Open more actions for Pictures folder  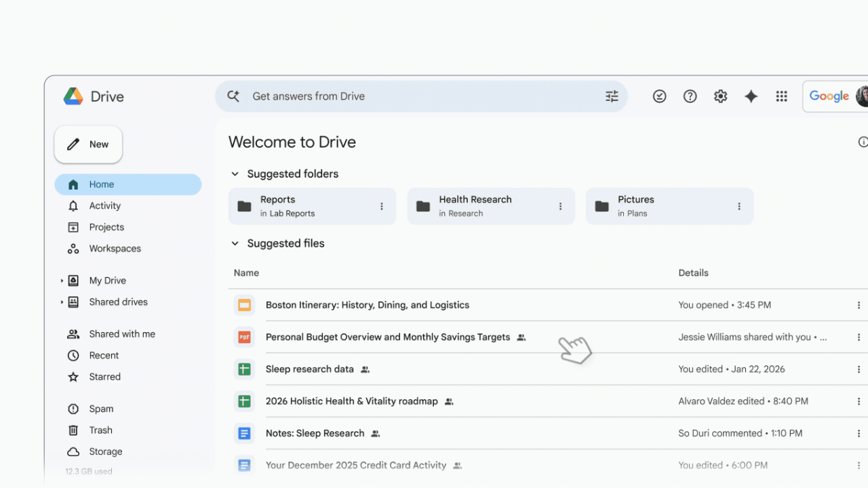pyautogui.click(x=739, y=206)
